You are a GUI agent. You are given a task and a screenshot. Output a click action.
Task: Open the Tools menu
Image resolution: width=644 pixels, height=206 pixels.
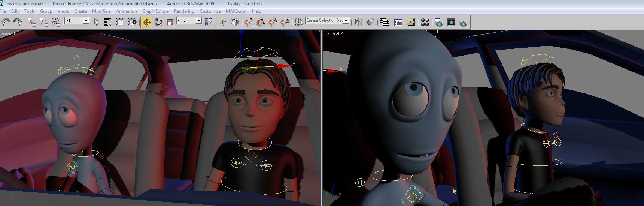(x=29, y=11)
